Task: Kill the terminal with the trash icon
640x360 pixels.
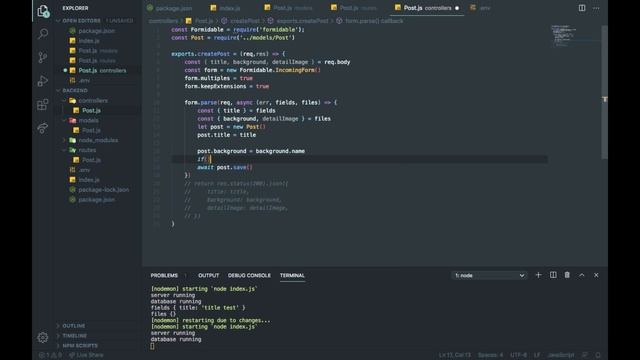Action: (x=567, y=275)
